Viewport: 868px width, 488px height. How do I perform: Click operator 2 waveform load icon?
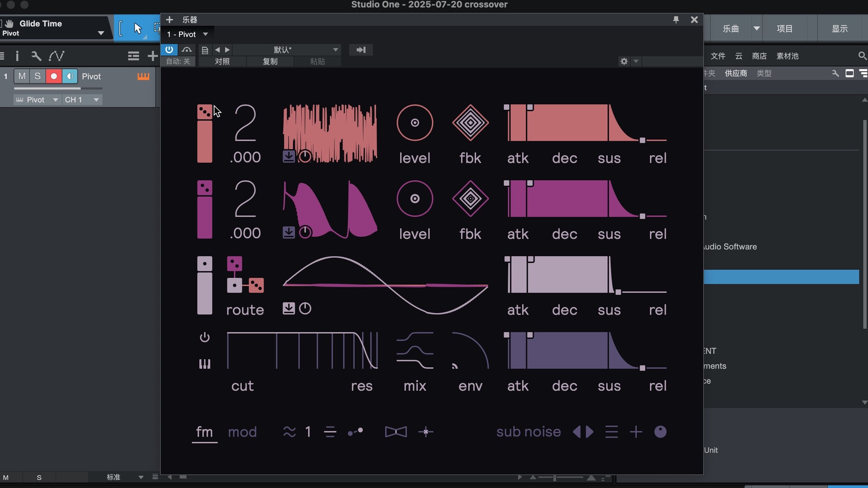click(289, 232)
